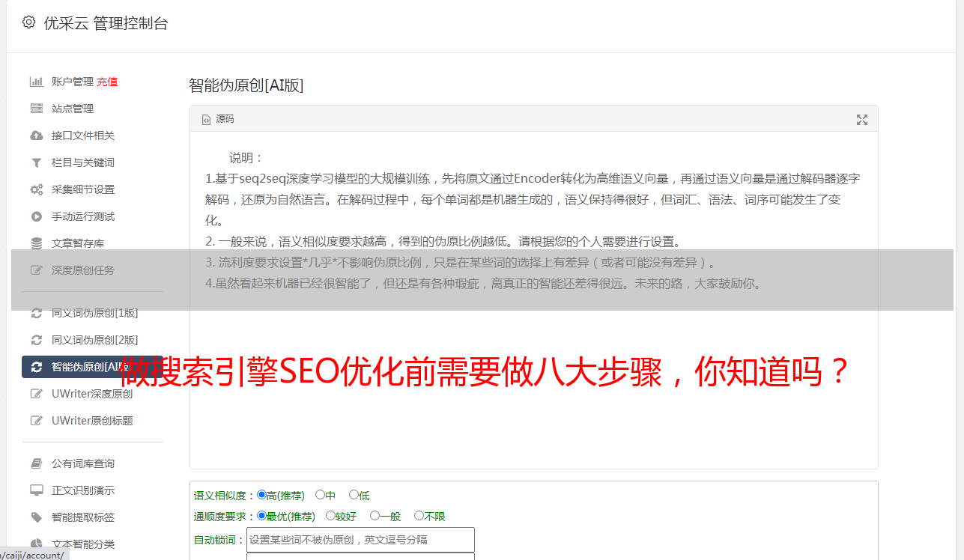This screenshot has width=964, height=560.
Task: Select 低 for 语义相似度
Action: 354,495
